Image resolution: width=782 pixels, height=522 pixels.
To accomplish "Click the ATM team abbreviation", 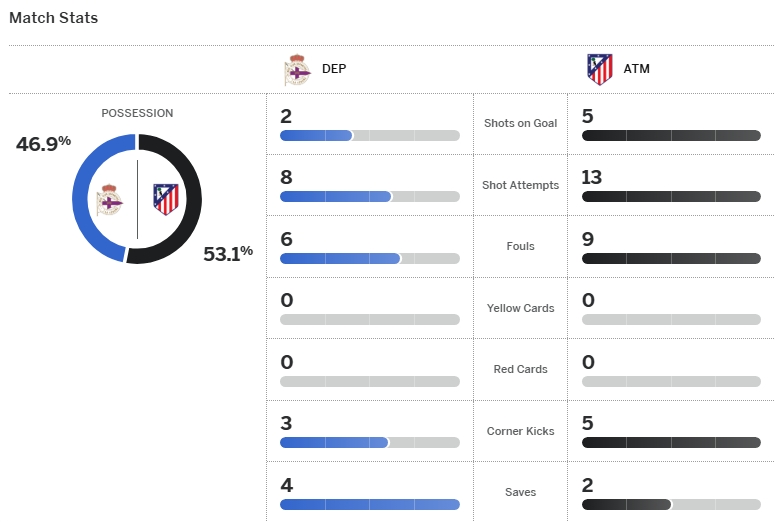I will click(637, 70).
